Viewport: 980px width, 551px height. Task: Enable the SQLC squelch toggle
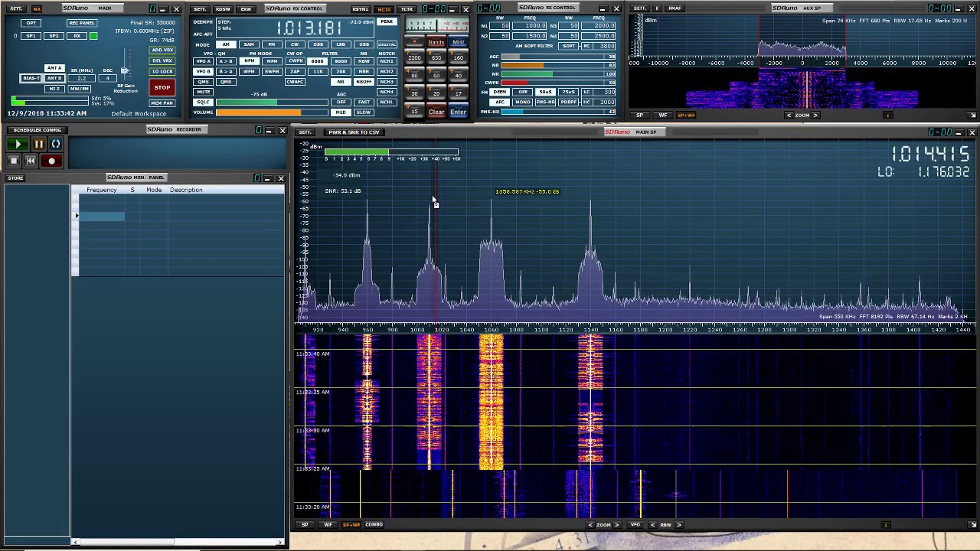click(203, 103)
